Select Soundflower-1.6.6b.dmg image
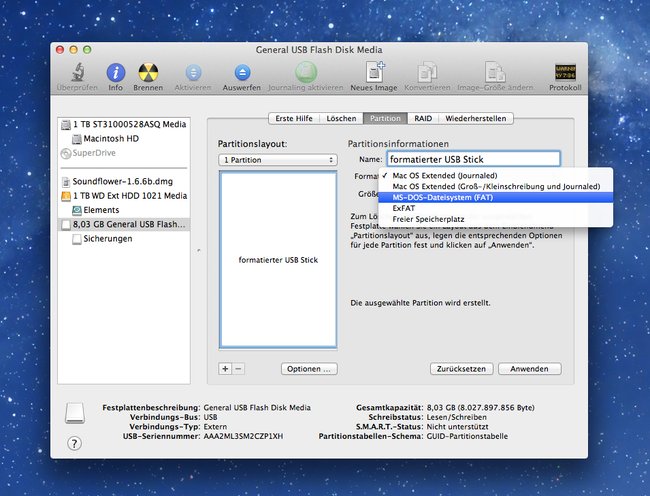This screenshot has height=496, width=650. 124,181
